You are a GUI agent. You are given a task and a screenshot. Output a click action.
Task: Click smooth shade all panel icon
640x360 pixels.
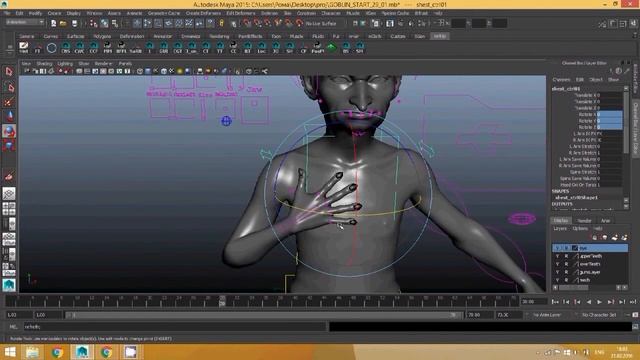tap(148, 71)
